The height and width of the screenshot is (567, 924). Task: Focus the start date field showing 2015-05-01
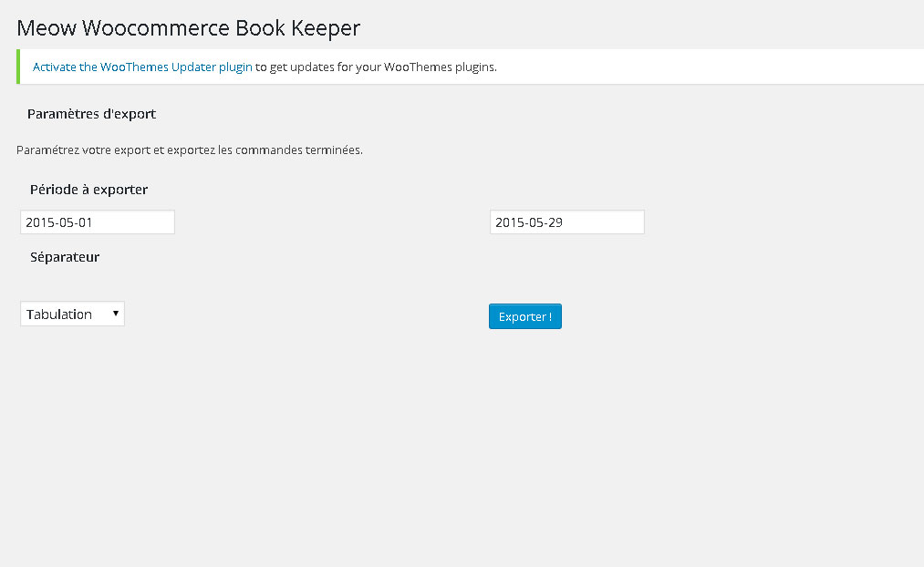(97, 222)
